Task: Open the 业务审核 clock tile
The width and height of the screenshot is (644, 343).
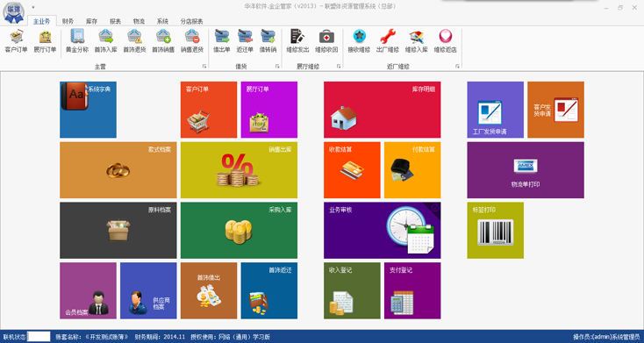Action: (x=382, y=231)
